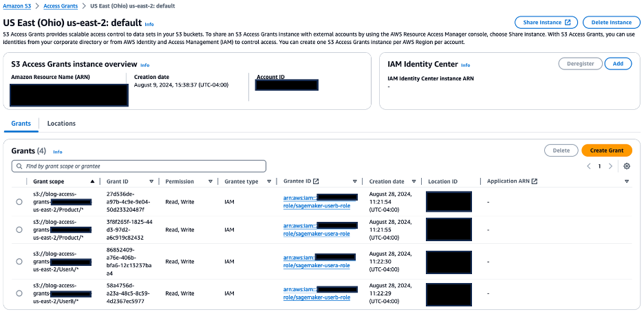The image size is (644, 316).
Task: Click Delete instance button
Action: pos(611,22)
